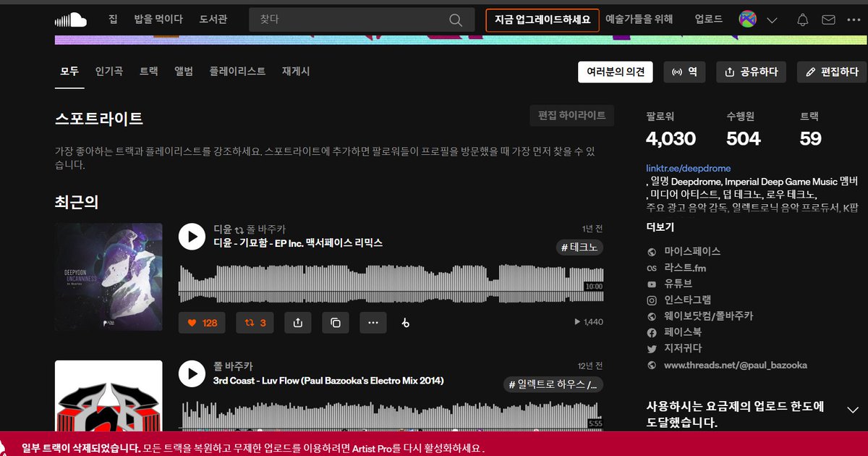Image resolution: width=868 pixels, height=456 pixels.
Task: Seek within the 디윤 track waveform
Action: coord(391,283)
